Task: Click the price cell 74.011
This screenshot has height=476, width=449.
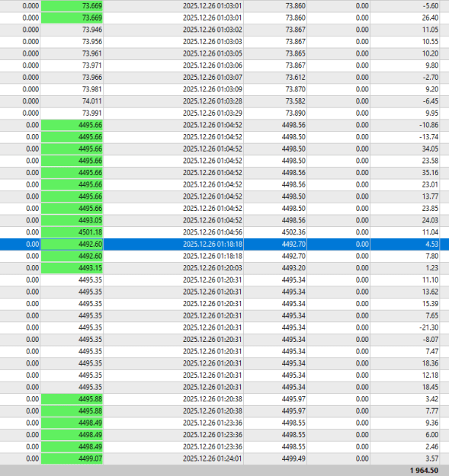Action: [x=92, y=101]
